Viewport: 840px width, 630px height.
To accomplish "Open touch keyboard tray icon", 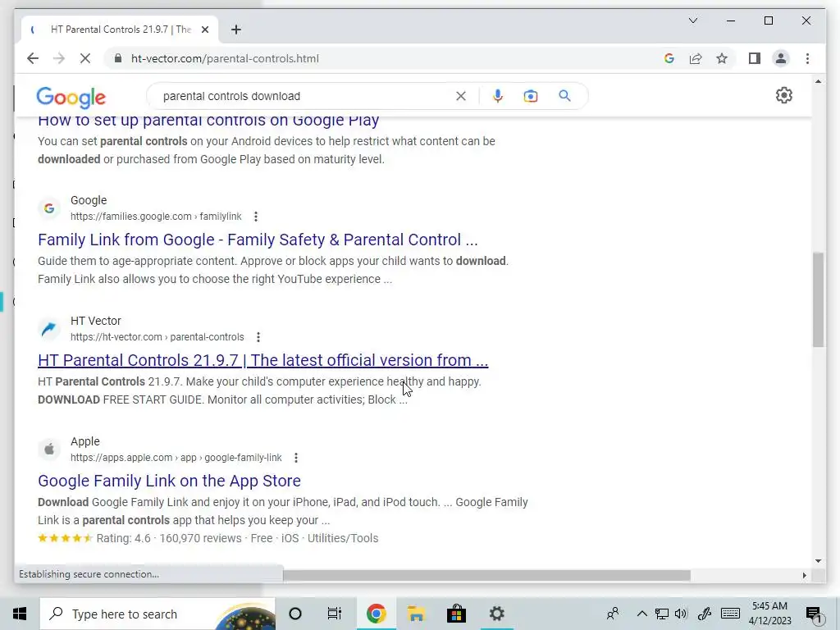I will click(x=730, y=614).
